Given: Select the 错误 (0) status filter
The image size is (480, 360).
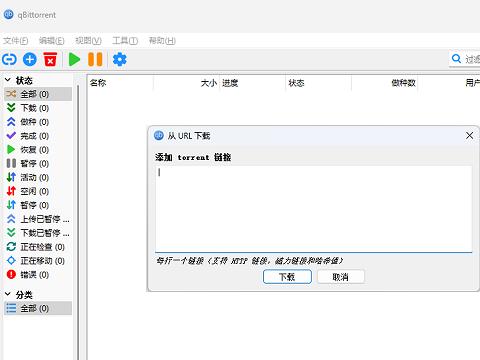Looking at the screenshot, I should (38, 275).
